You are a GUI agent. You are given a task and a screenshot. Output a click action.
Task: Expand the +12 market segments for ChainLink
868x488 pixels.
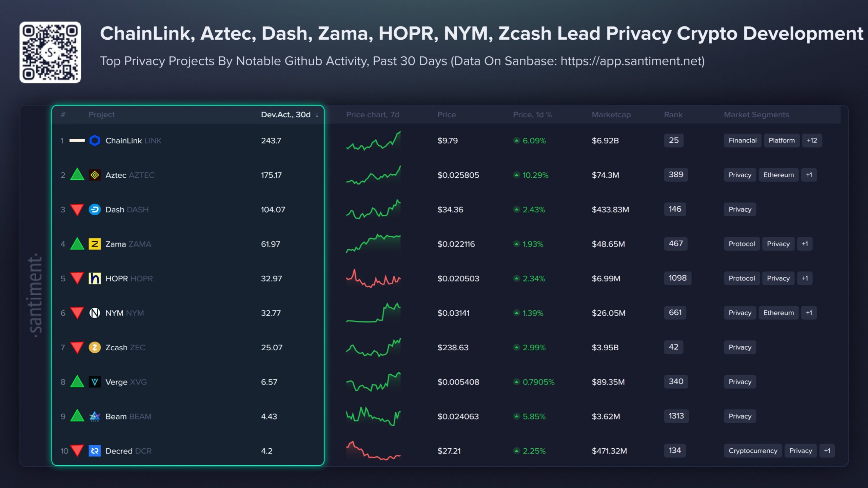coord(812,140)
